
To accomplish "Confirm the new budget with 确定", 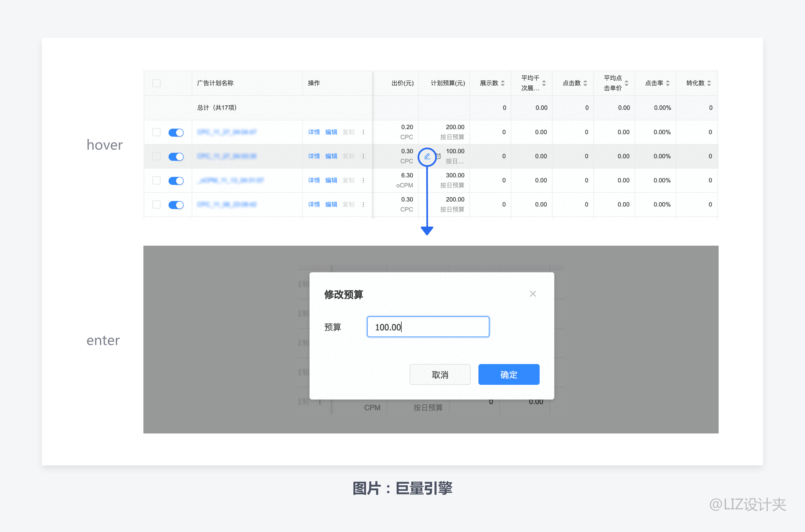I will coord(509,375).
